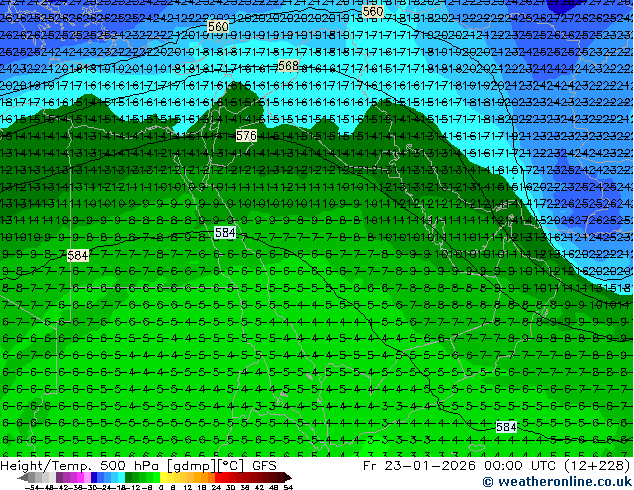Click the dark blue legend swatch above -30
Viewport: 634px width, 490px height.
pos(94,477)
